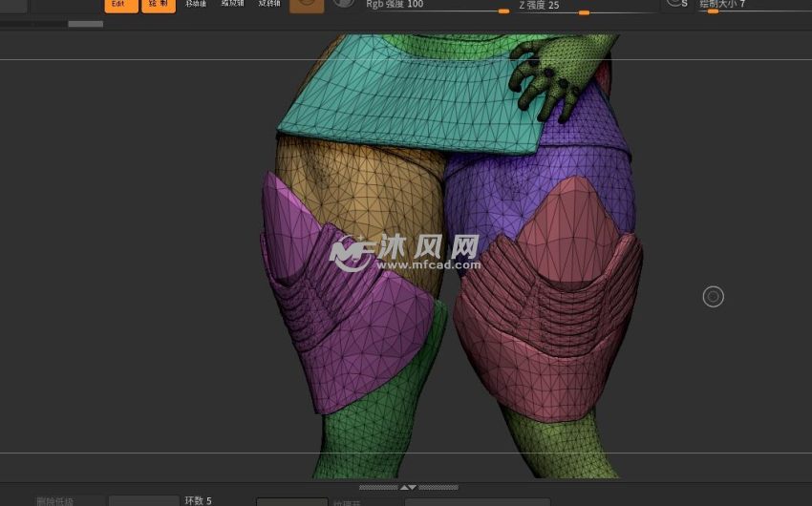Switch to the 移动轴 move gizmo
The image size is (812, 506).
click(196, 5)
